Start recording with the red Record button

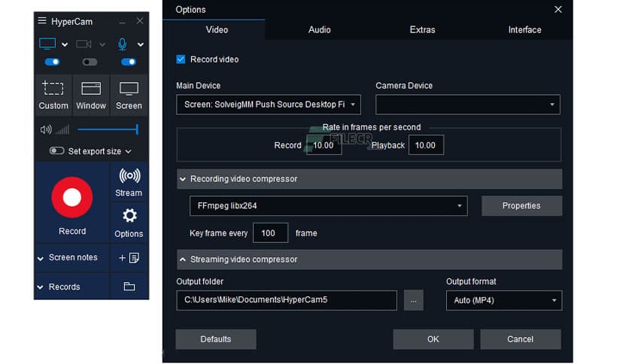(x=71, y=198)
